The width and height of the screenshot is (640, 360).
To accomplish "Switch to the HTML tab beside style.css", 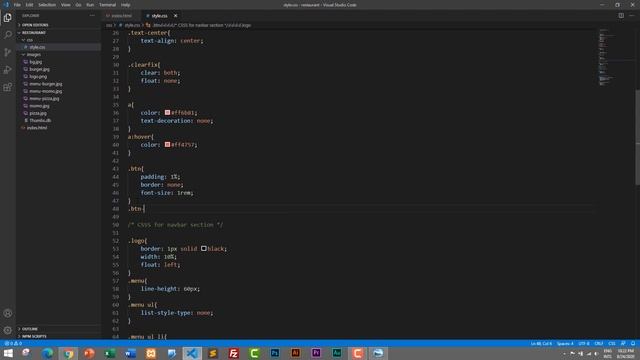I will coord(121,16).
